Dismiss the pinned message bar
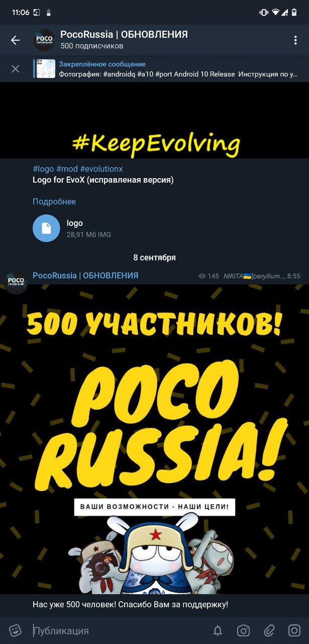Screen dimensions: 309x644 [x=16, y=69]
